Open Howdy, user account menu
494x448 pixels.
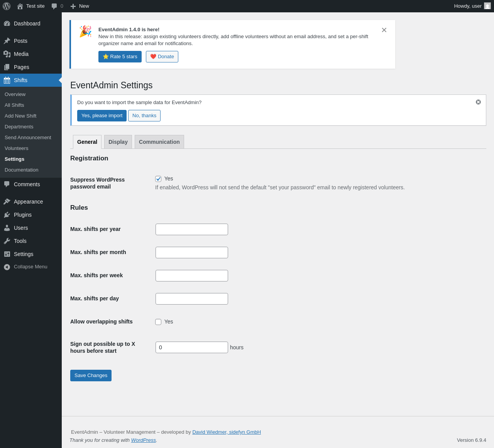point(472,6)
